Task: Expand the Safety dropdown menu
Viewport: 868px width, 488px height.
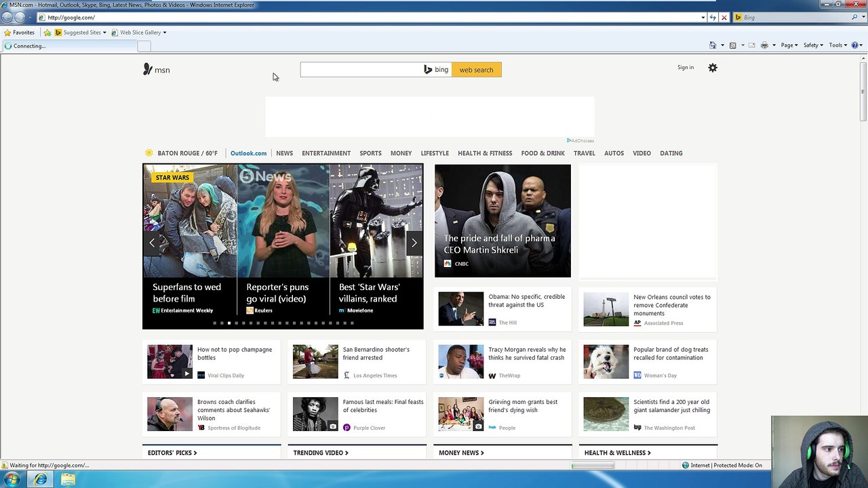Action: [813, 45]
